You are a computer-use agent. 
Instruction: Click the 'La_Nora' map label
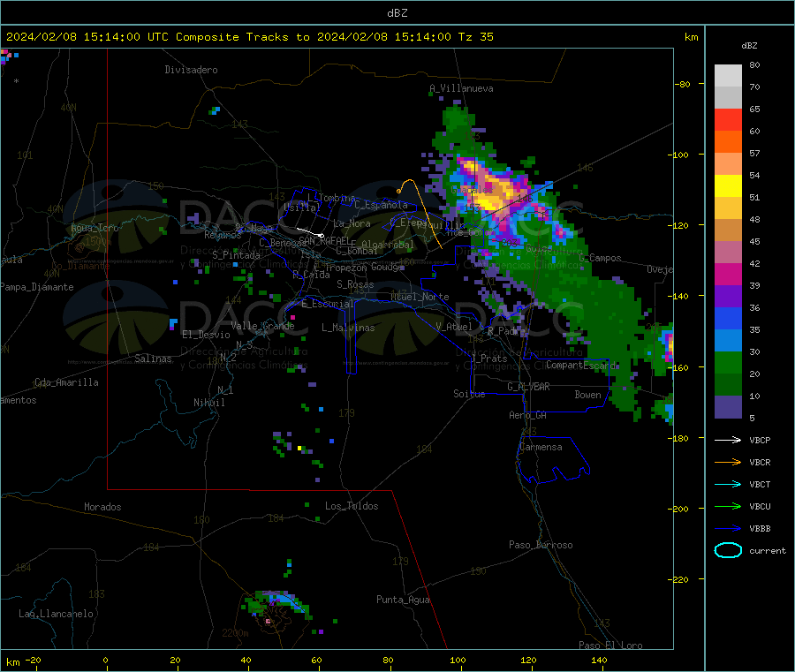tap(352, 223)
